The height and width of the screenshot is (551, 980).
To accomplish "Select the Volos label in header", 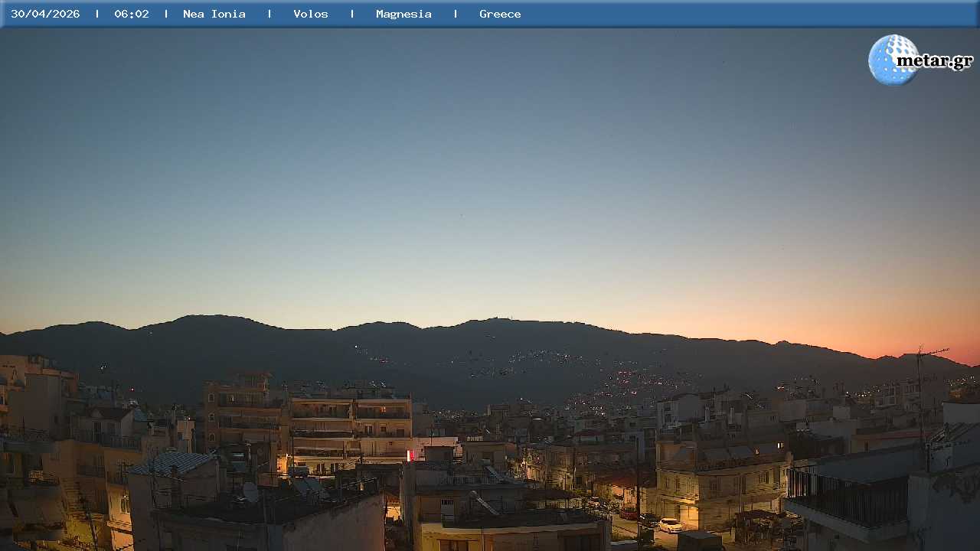I will tap(311, 14).
